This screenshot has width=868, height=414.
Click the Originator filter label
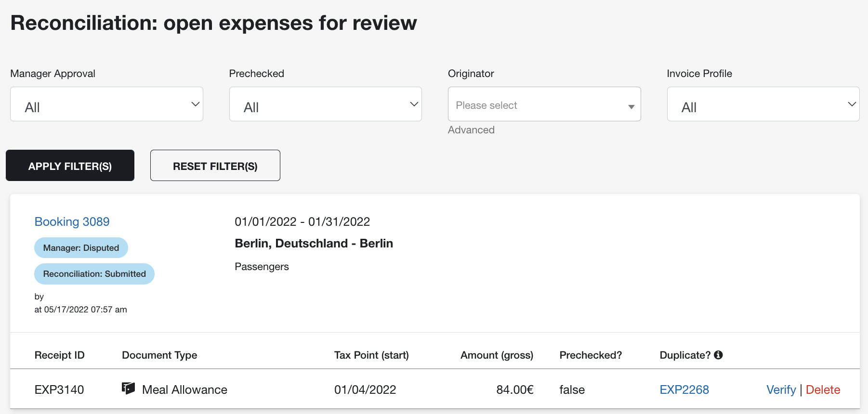click(x=471, y=74)
